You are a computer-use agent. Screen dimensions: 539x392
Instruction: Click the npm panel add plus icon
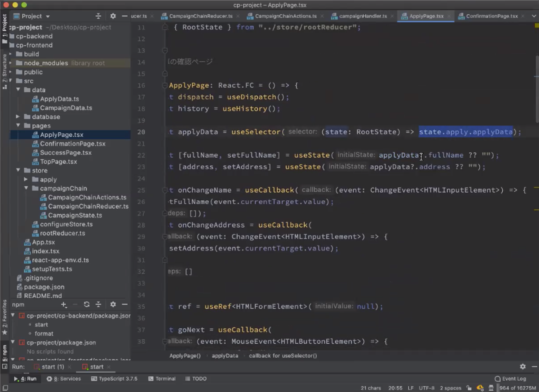coord(64,304)
